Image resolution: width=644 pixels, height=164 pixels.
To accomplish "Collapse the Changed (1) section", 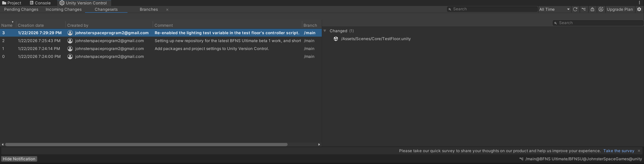I will [x=325, y=31].
